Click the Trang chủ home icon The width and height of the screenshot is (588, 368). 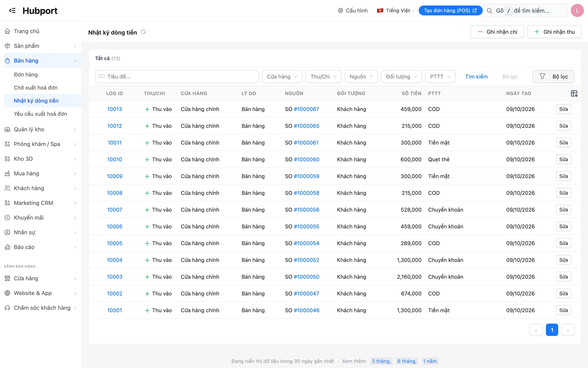(x=7, y=31)
